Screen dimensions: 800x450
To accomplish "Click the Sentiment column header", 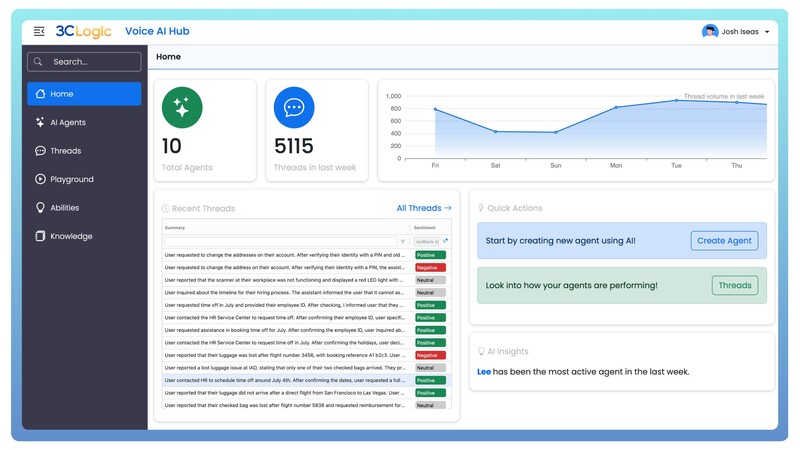I will coord(425,228).
